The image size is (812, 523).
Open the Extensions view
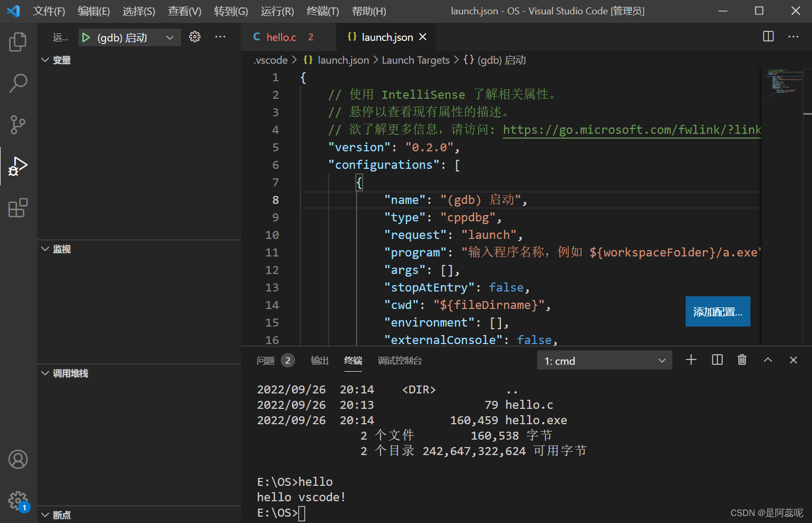[x=18, y=208]
